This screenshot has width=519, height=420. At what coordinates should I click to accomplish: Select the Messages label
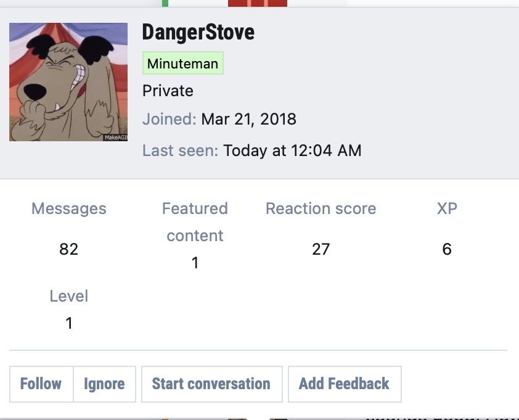(69, 208)
